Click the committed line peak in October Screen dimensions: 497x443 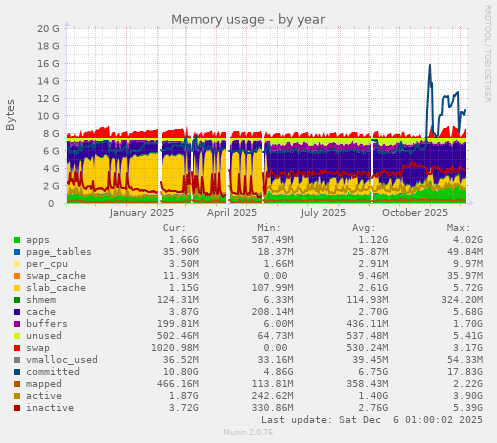click(x=430, y=65)
